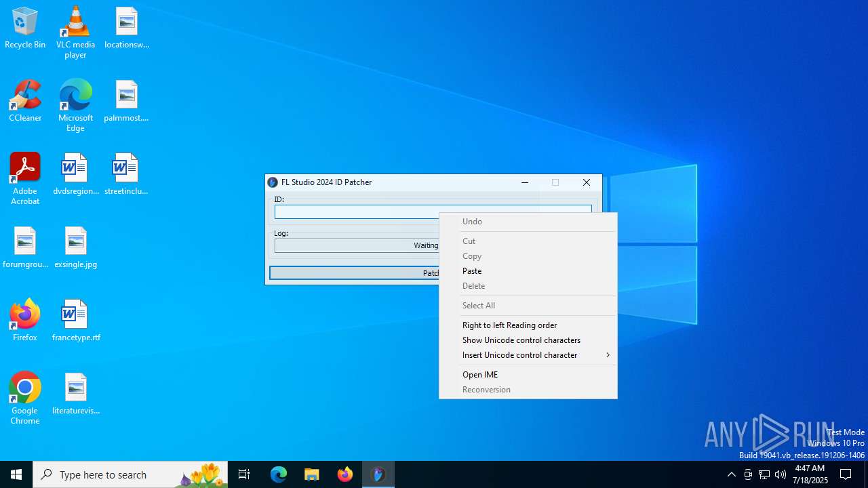The image size is (868, 488).
Task: Launch Microsoft Edge desktop shortcut
Action: tap(75, 106)
